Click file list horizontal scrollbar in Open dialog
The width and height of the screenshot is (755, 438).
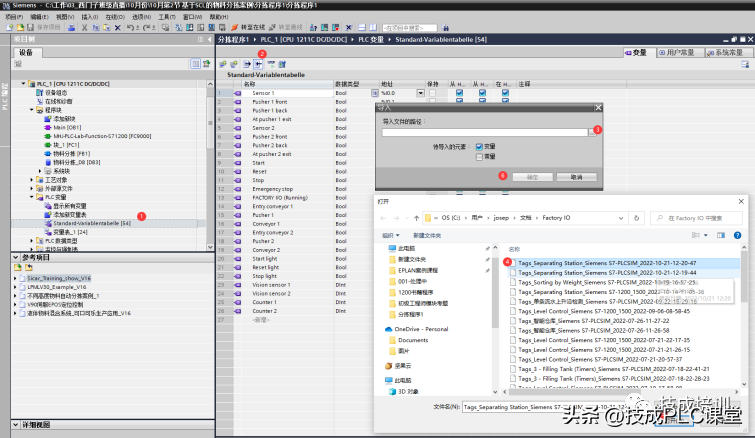point(621,391)
